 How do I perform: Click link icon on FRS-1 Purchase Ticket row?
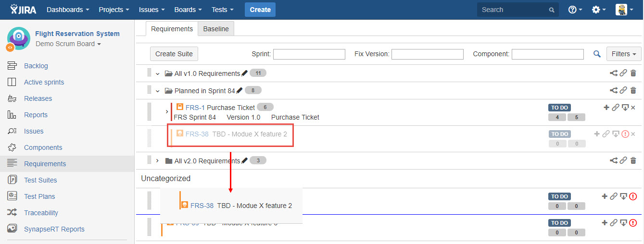pos(615,108)
